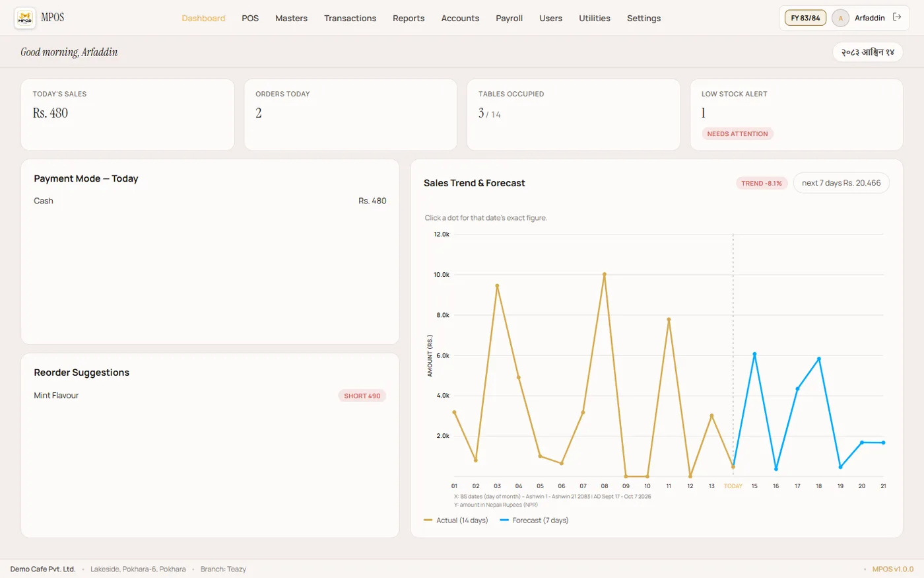Open the Payroll menu
This screenshot has height=578, width=924.
[509, 18]
